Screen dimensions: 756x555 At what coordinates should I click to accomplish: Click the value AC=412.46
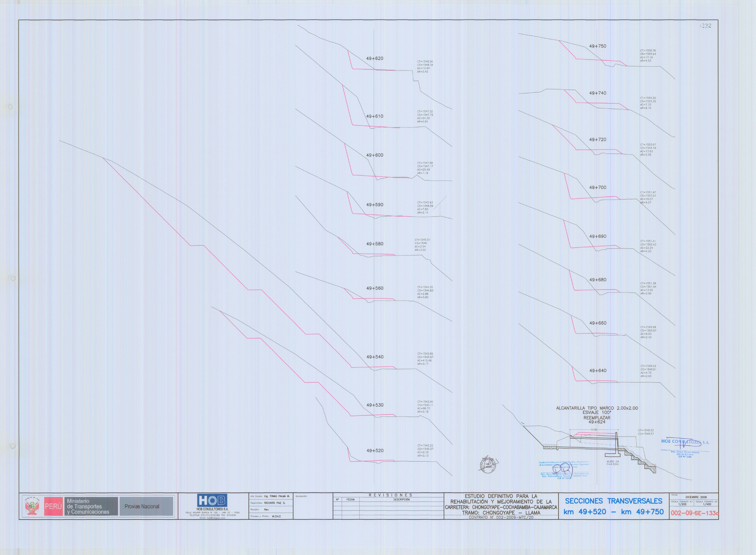(x=424, y=360)
